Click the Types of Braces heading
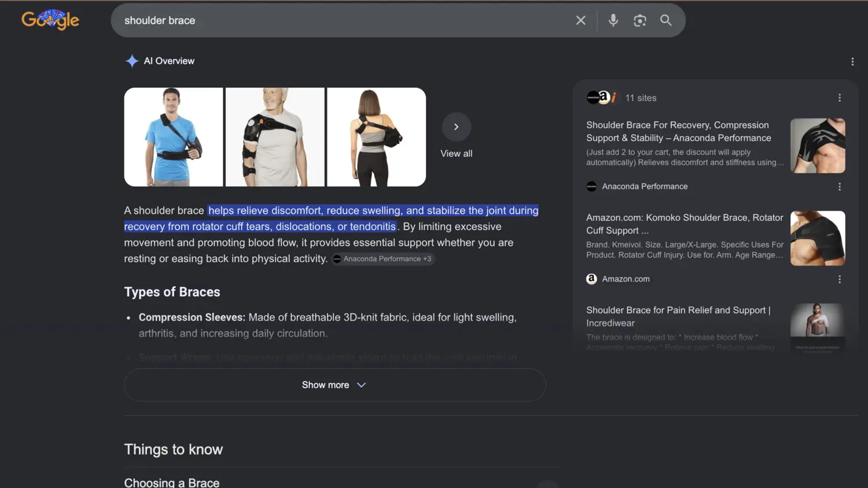This screenshot has width=868, height=488. click(x=172, y=292)
